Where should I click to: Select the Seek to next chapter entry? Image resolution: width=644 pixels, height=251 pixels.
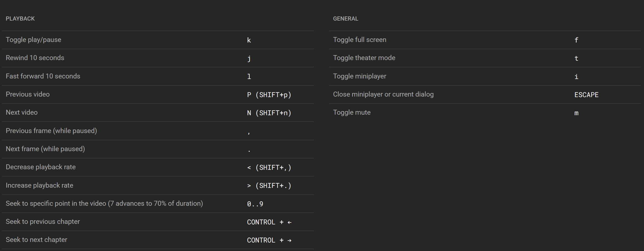[158, 240]
